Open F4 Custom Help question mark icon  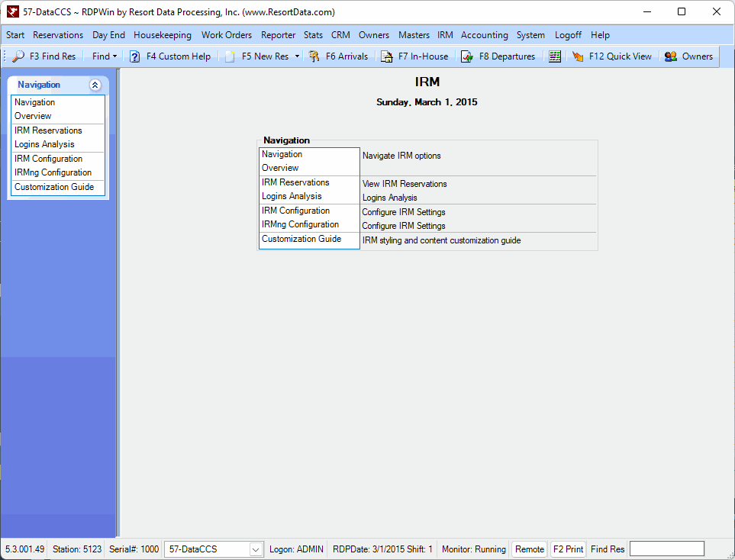tap(134, 56)
